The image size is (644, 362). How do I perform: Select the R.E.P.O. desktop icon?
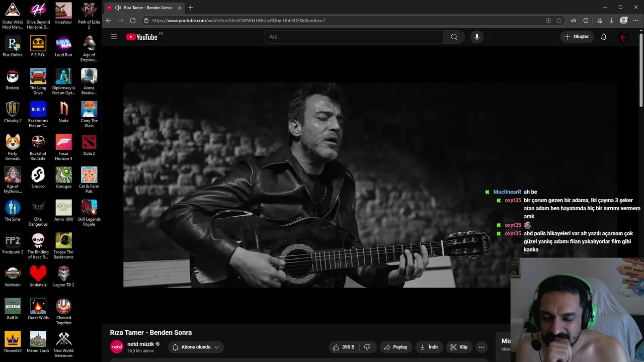(38, 46)
